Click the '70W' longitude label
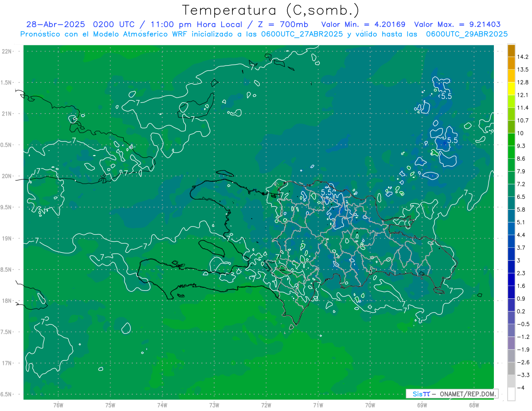Screen dimensions: 532x411 pos(370,405)
